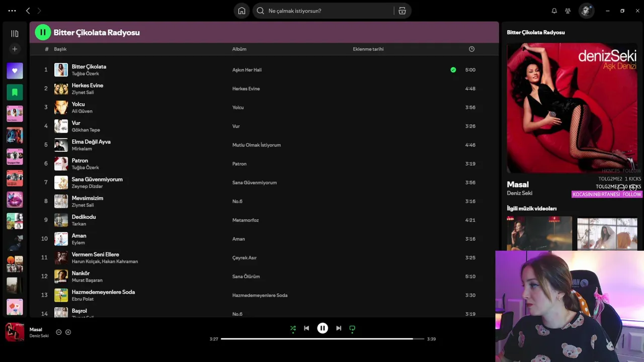Open Deniz Seki Aşk Denizi cover art
The width and height of the screenshot is (644, 362).
point(572,108)
